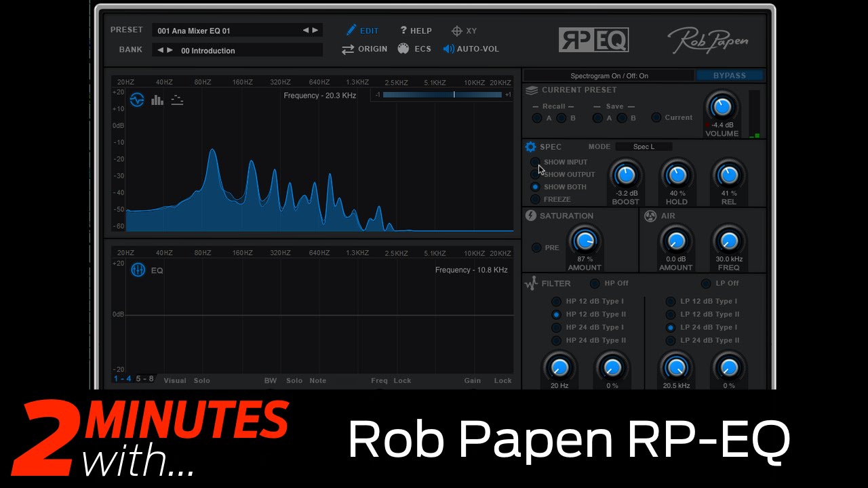Toggle the LP Off filter switch
Viewport: 868px width, 488px height.
(706, 283)
